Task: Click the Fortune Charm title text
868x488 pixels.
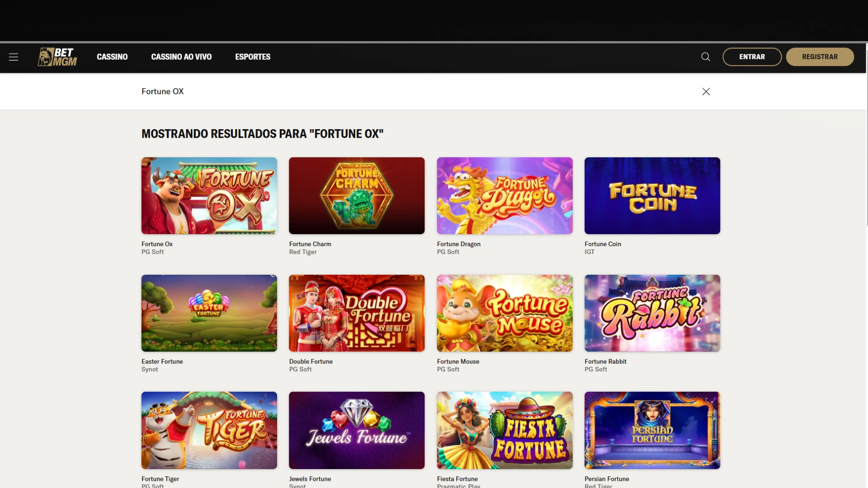Action: point(310,244)
